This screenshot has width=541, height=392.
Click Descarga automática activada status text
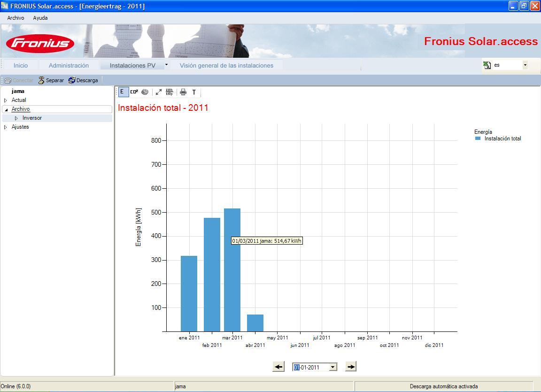pos(444,386)
